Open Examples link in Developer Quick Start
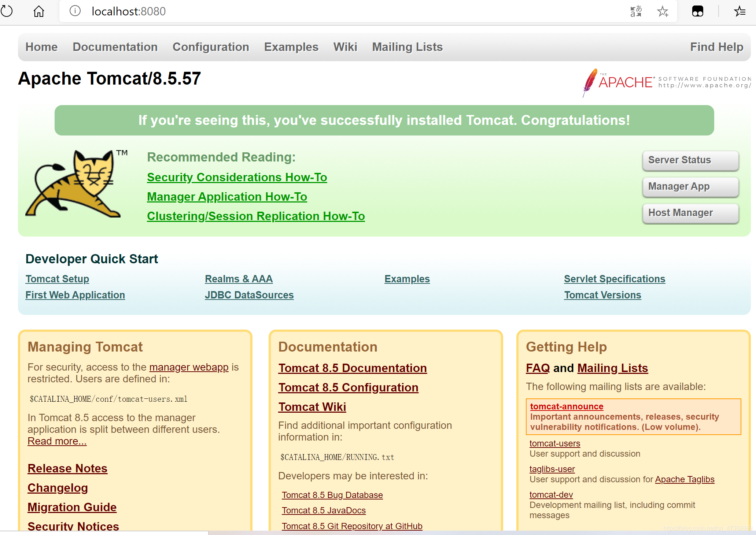This screenshot has height=535, width=756. click(x=407, y=279)
